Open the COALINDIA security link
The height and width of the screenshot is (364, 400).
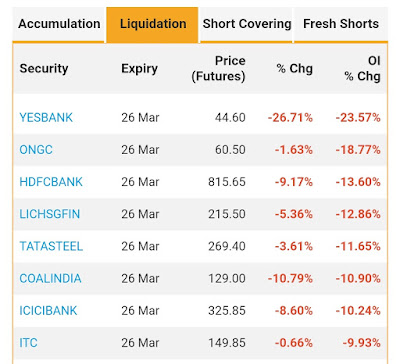point(50,278)
